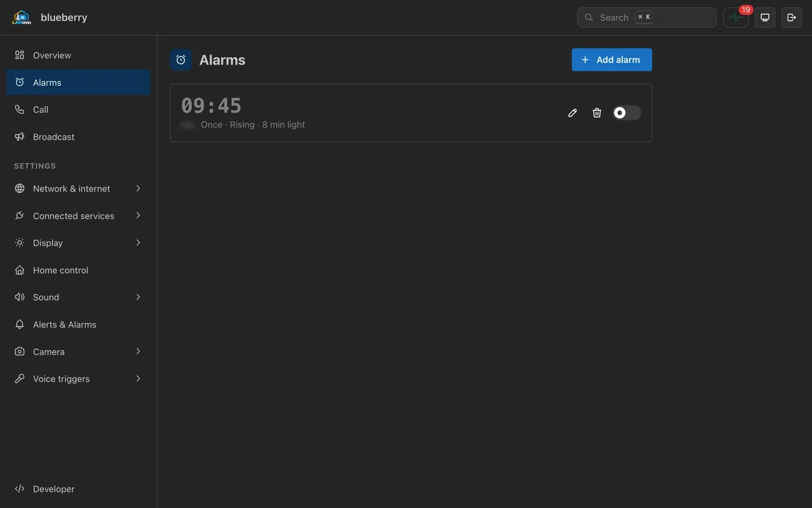
Task: Click the log out icon
Action: click(x=791, y=17)
